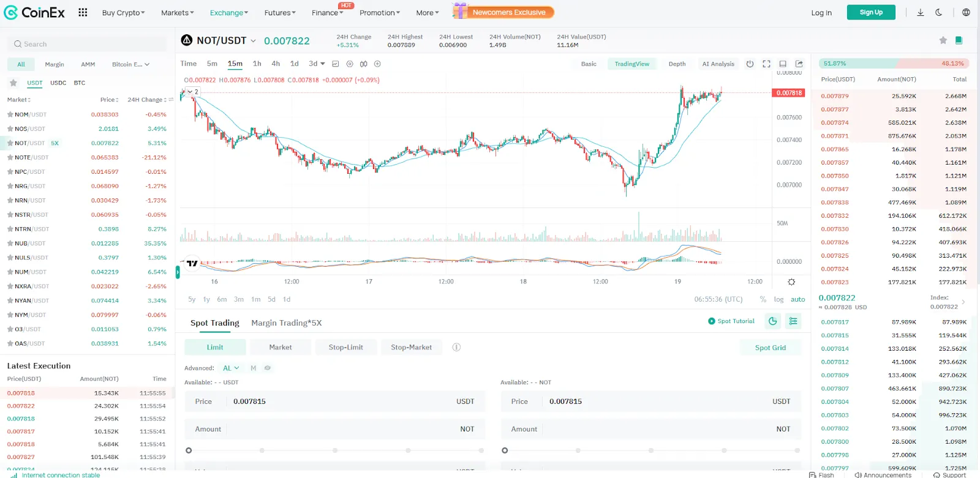Click the chart power icon

750,64
